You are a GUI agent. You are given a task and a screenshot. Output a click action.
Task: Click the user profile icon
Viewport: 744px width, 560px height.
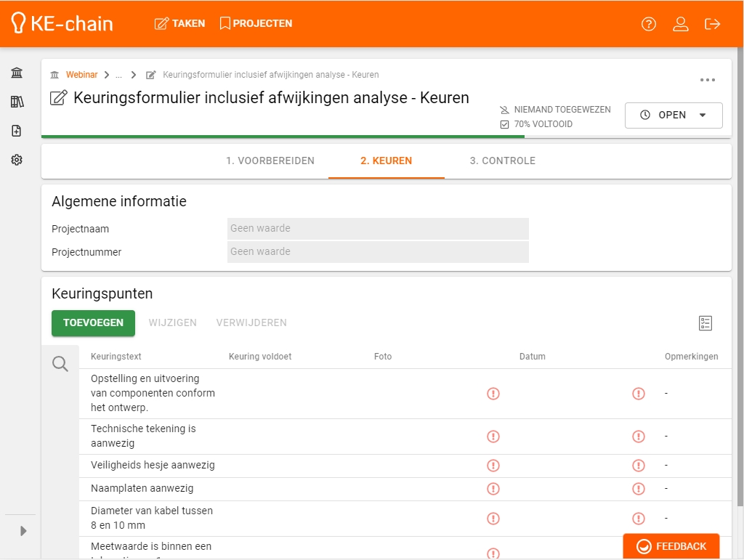(681, 24)
